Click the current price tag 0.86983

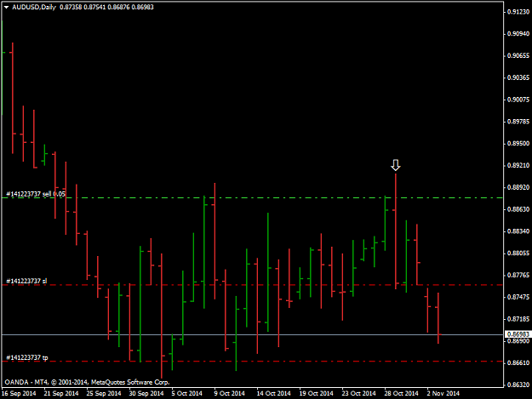pyautogui.click(x=518, y=334)
